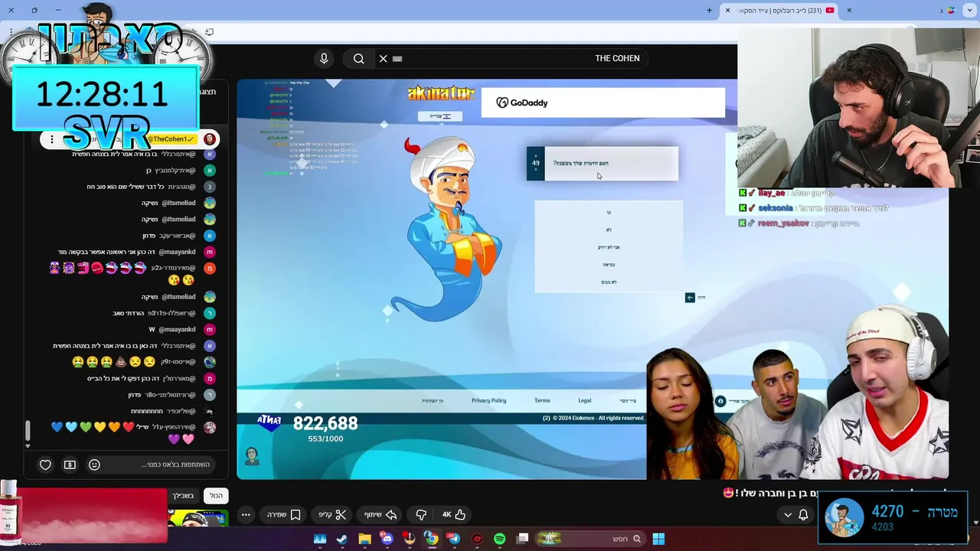980x551 pixels.
Task: Click the Facebook icon in Akinator footer
Action: (720, 401)
